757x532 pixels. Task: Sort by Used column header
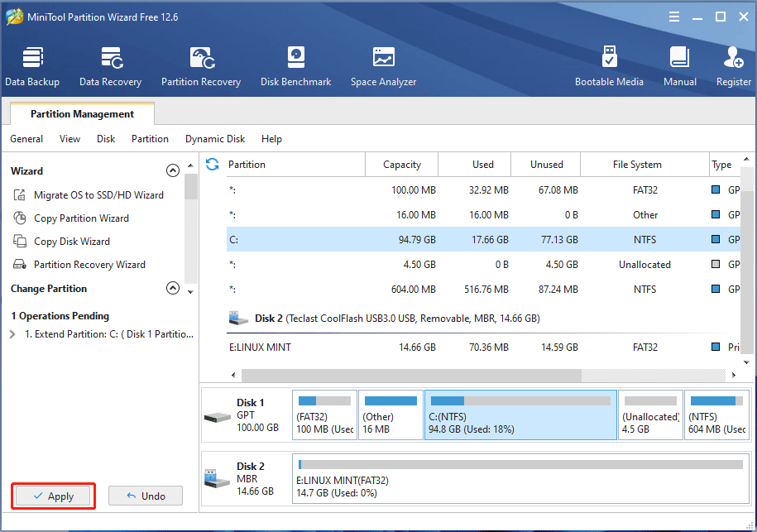pyautogui.click(x=475, y=165)
